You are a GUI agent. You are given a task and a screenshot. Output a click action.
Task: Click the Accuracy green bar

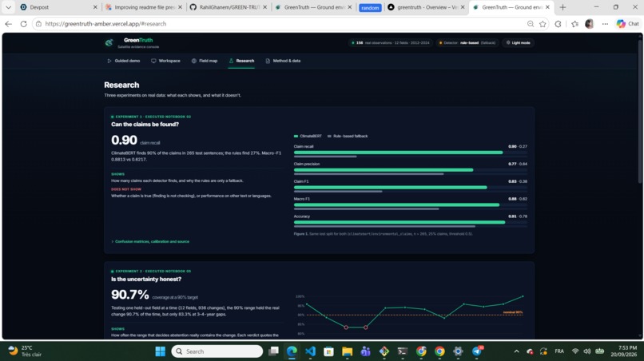coord(400,222)
